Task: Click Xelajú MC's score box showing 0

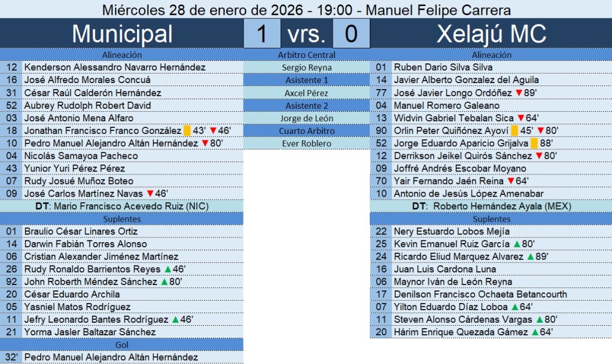Action: pos(351,33)
